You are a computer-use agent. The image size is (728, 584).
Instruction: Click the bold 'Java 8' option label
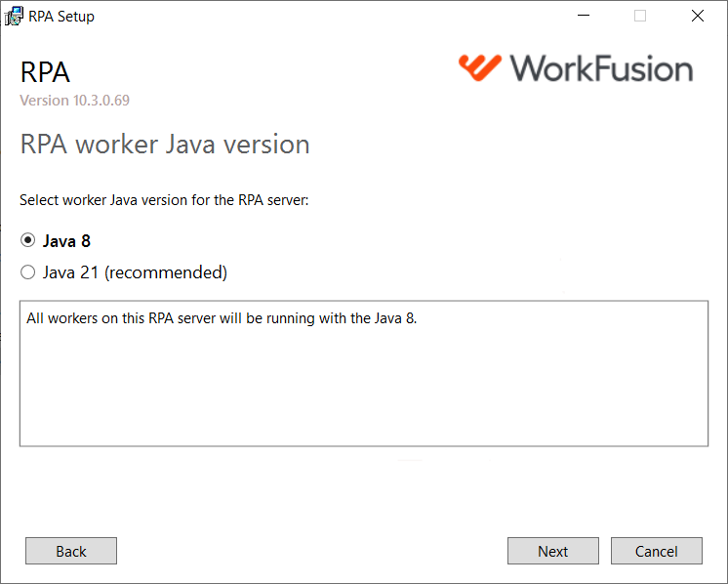coord(66,241)
